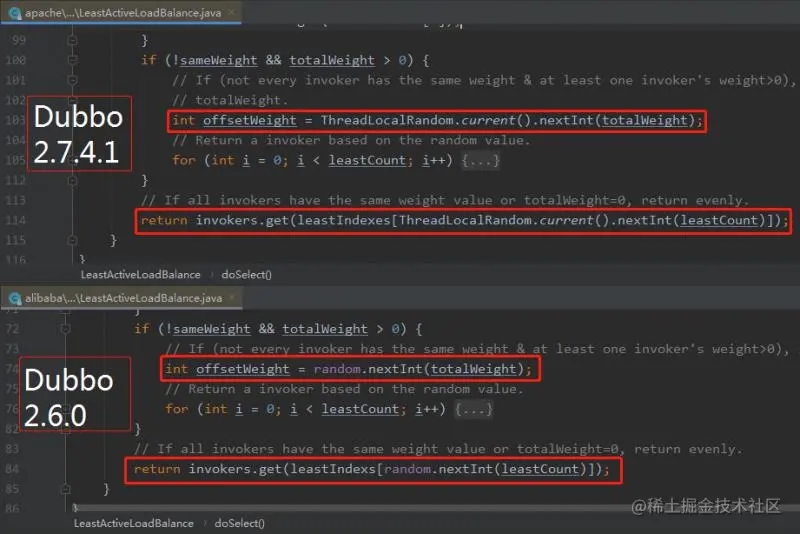Screen dimensions: 800x534
Task: Click doSelect() breadcrumb in upper editor
Action: coord(246,275)
